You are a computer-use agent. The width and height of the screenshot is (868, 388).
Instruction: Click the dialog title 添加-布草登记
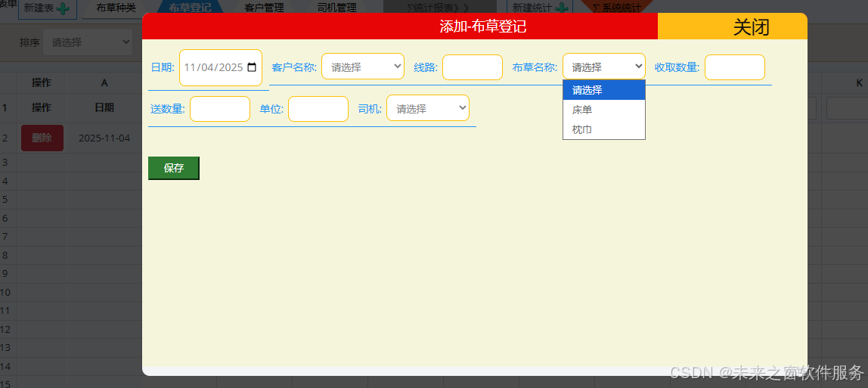482,26
